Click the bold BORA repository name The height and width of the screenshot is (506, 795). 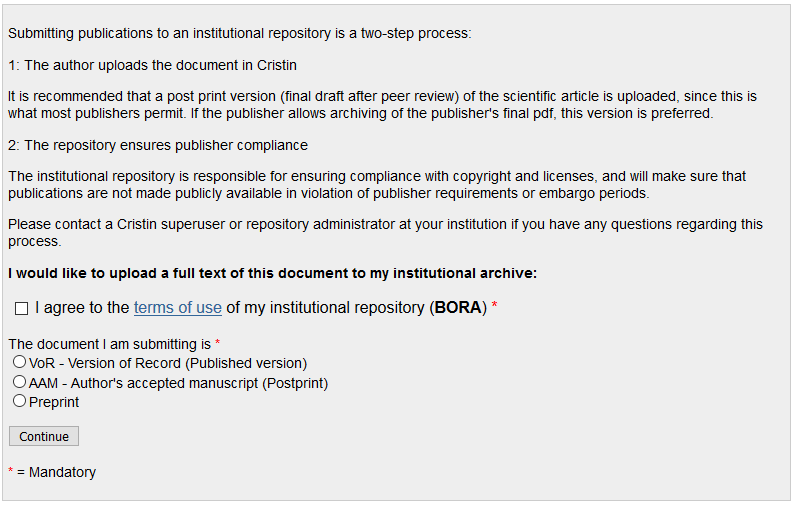coord(458,308)
